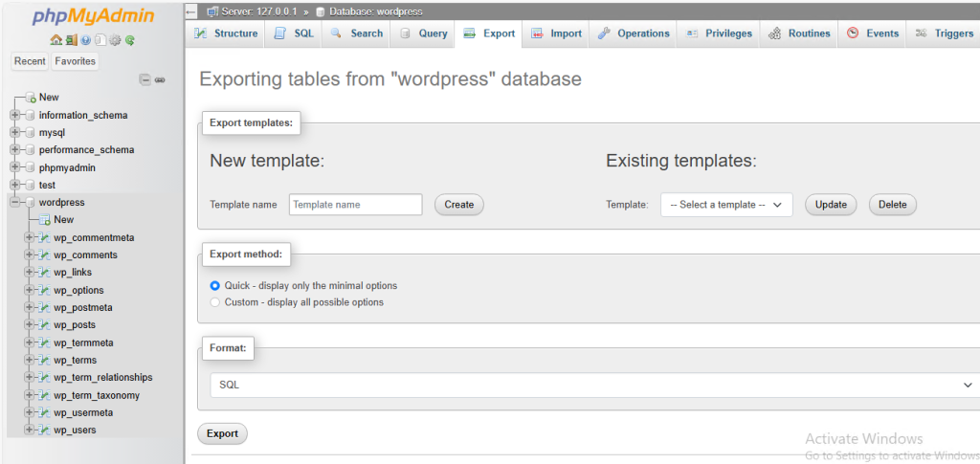Open the wp_options table link

pyautogui.click(x=78, y=291)
